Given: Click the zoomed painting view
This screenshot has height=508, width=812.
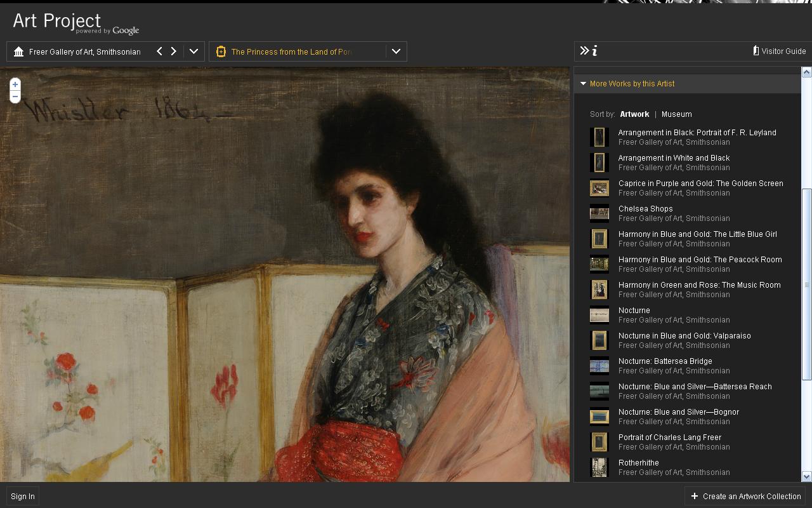Looking at the screenshot, I should point(285,274).
